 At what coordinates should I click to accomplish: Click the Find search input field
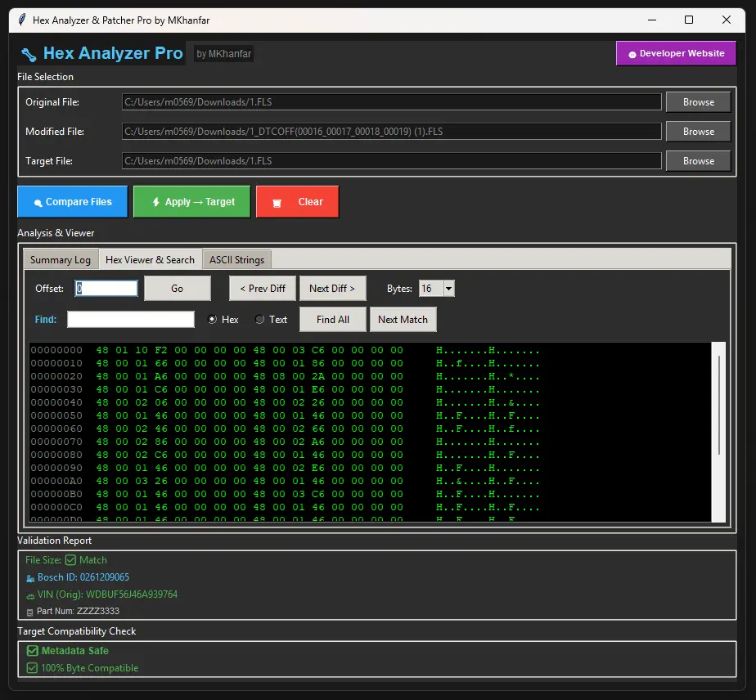[x=131, y=320]
